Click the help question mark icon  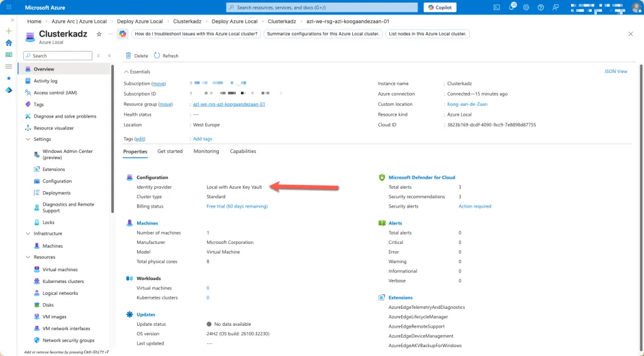pos(540,8)
